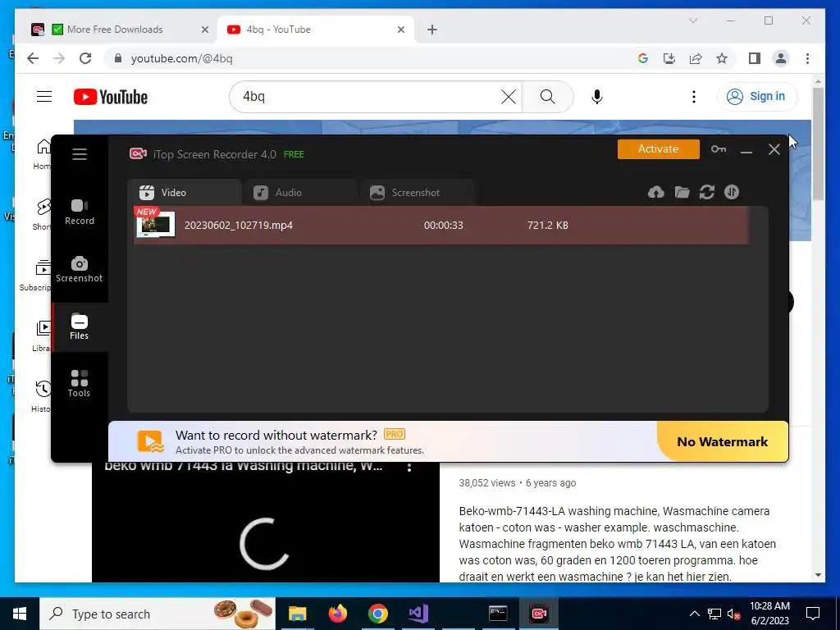Image resolution: width=840 pixels, height=630 pixels.
Task: Click the share page icon in Chrome
Action: 696,58
